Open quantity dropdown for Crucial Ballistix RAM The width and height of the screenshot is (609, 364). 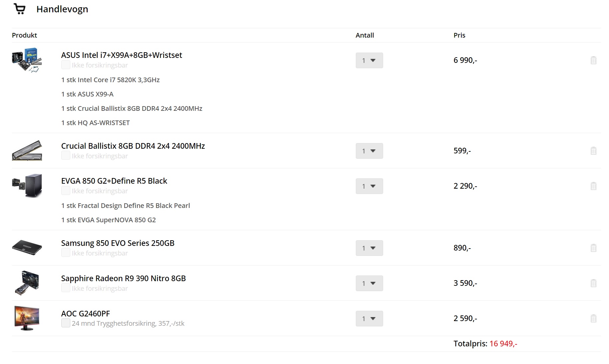coord(369,151)
